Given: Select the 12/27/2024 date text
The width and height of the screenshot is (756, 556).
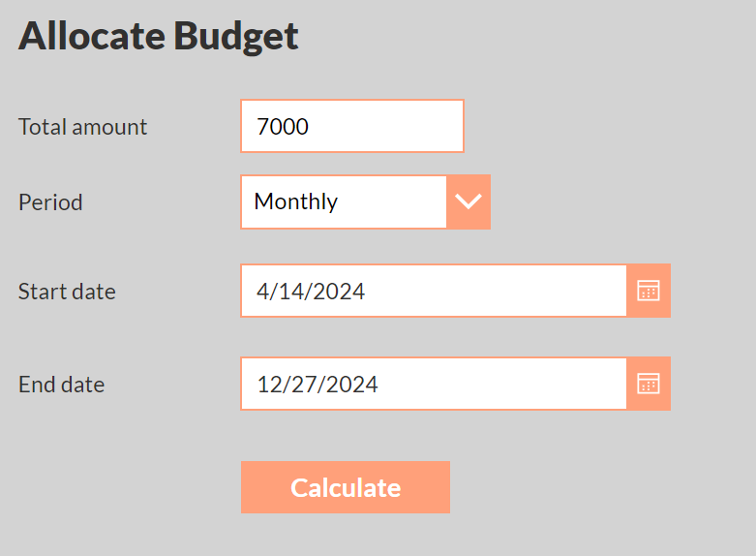Looking at the screenshot, I should [x=318, y=385].
